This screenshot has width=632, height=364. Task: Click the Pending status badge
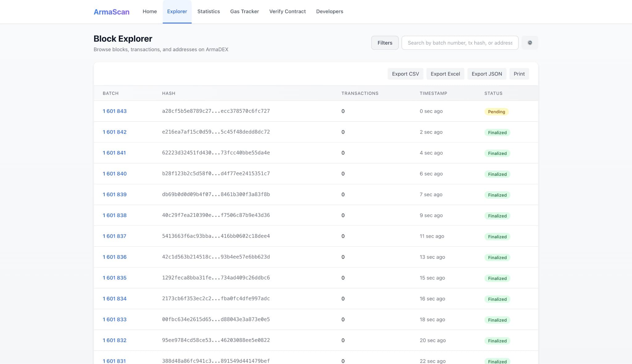point(496,112)
